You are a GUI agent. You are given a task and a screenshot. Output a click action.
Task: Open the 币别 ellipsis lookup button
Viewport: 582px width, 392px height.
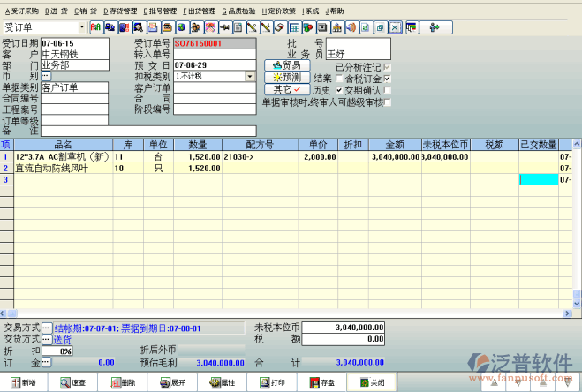(x=47, y=77)
